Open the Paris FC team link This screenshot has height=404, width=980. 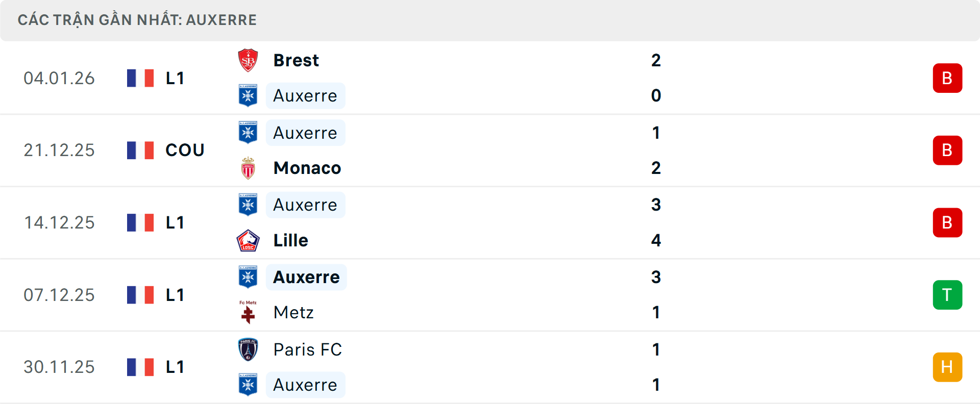307,349
